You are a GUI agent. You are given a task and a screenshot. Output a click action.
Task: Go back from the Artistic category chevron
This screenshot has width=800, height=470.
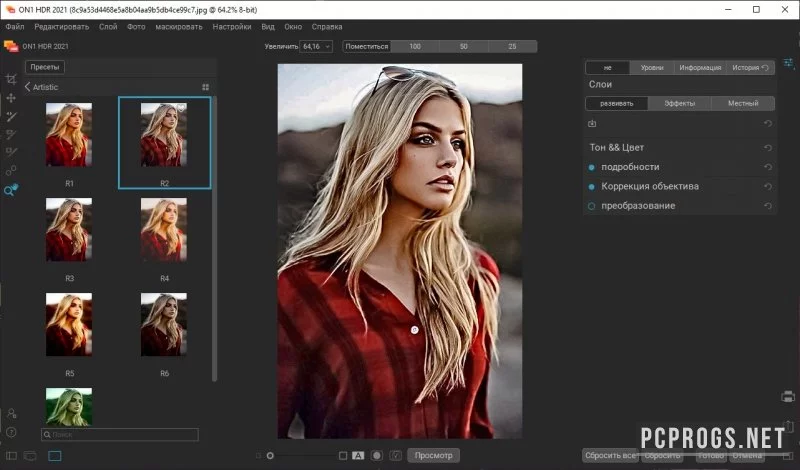click(x=28, y=87)
